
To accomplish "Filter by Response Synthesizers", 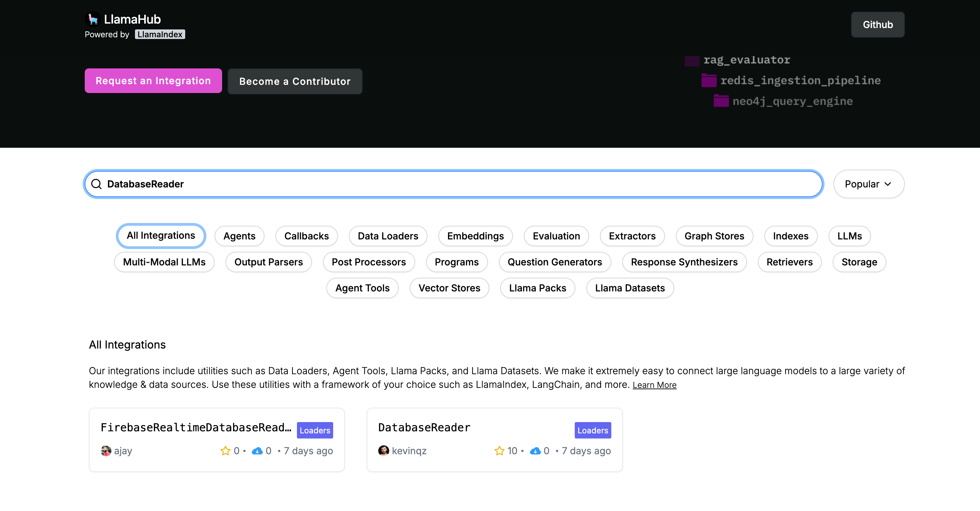I will (684, 262).
